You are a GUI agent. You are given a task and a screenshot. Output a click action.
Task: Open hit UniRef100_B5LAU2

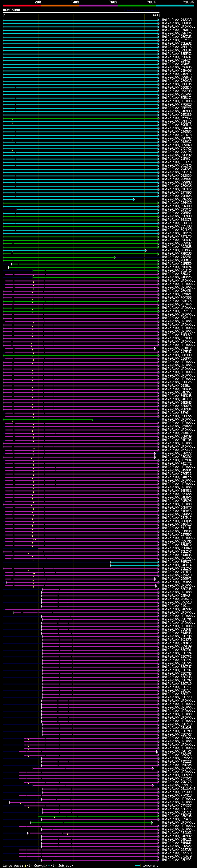[x=177, y=43]
